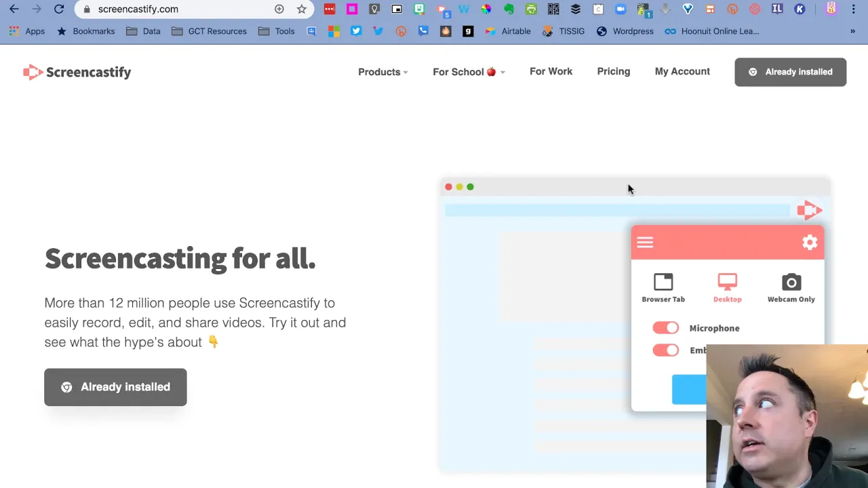This screenshot has width=868, height=488.
Task: Open the TISSIG bookmark
Action: (563, 31)
